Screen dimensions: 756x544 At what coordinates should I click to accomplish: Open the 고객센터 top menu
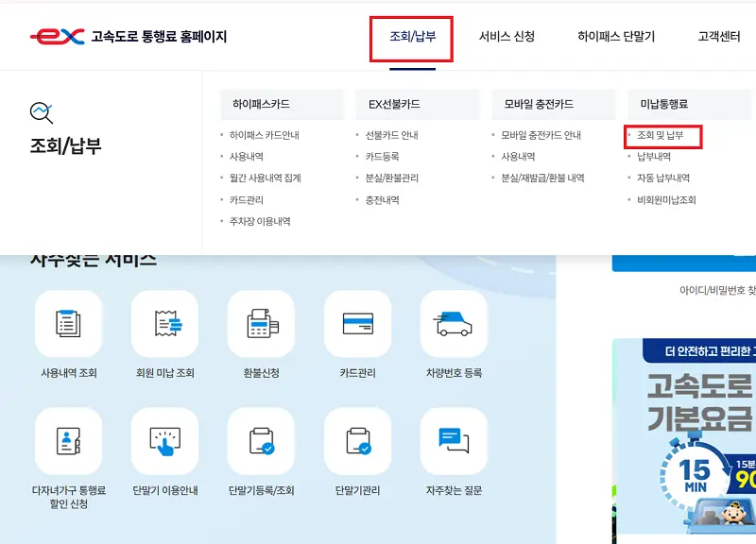tap(719, 37)
